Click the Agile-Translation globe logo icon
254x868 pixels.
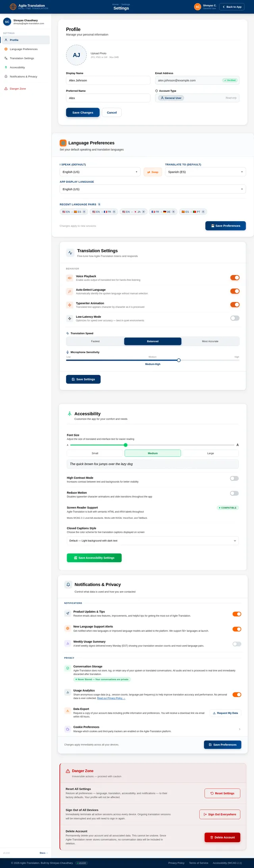point(13,7)
